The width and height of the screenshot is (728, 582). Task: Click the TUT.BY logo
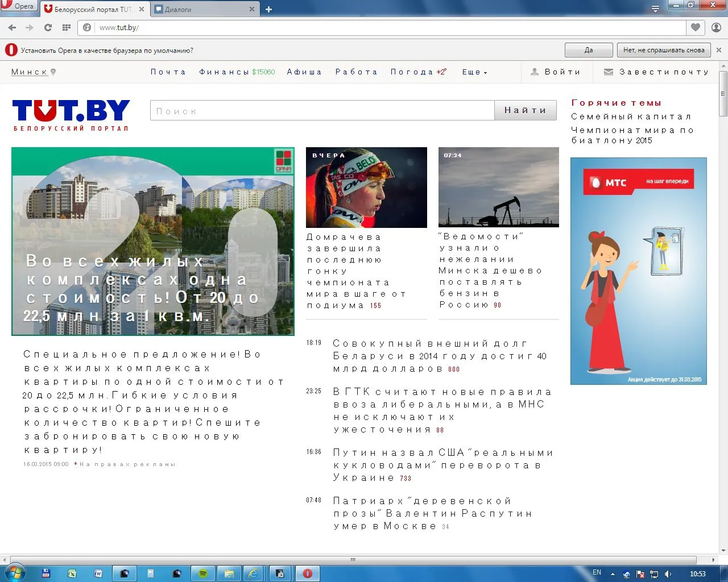click(x=71, y=115)
